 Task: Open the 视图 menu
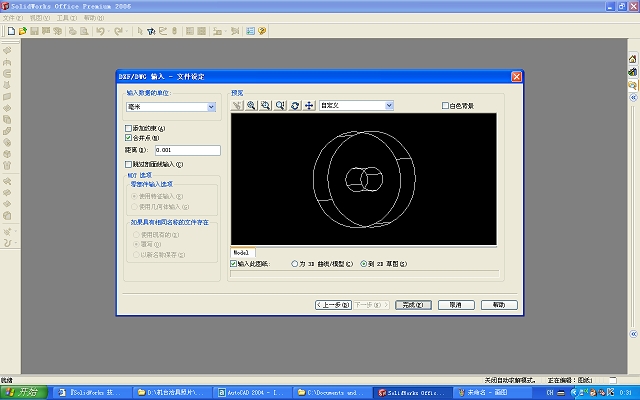pyautogui.click(x=40, y=18)
